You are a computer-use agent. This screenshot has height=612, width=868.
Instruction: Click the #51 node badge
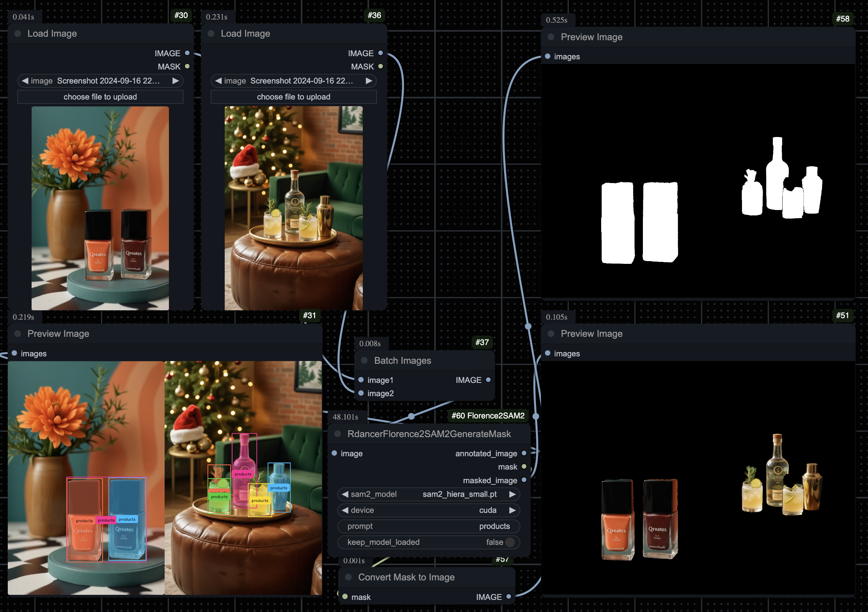(843, 315)
